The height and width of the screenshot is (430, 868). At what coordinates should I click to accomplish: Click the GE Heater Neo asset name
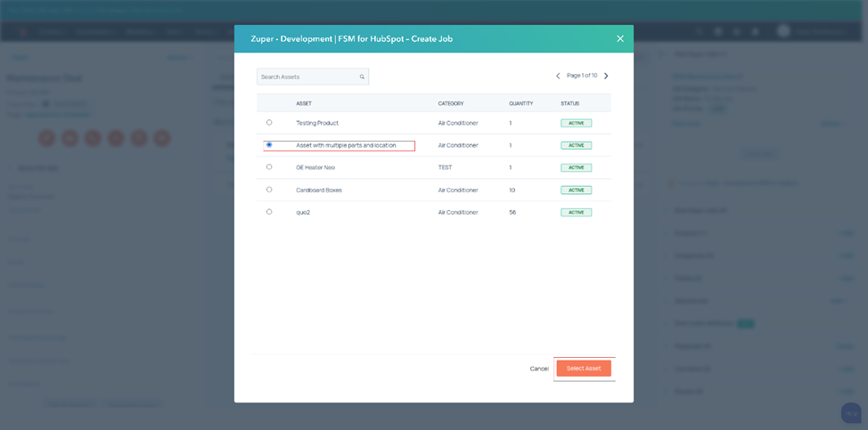coord(315,167)
